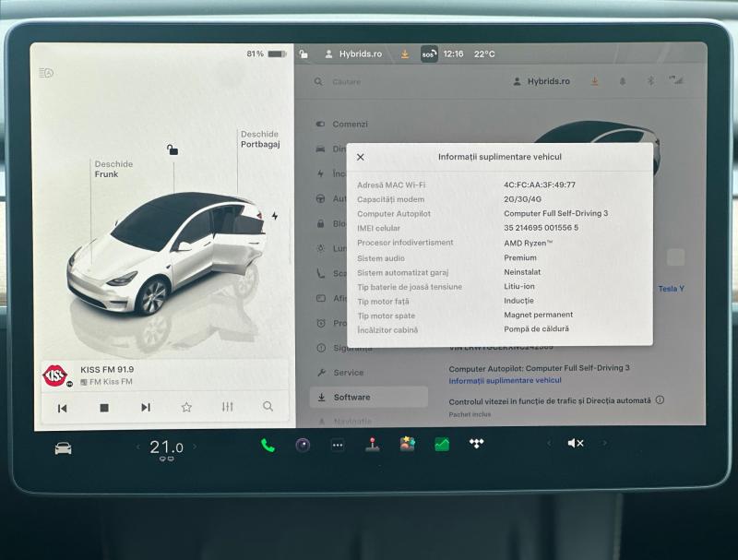738x560 pixels.
Task: Toggle the door lock icon above car
Action: click(173, 150)
